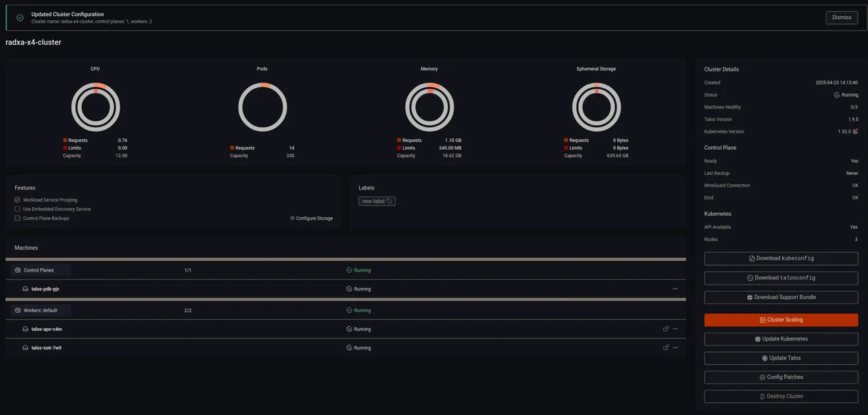Image resolution: width=868 pixels, height=415 pixels.
Task: Click the radxa-x4-cluster page title
Action: tap(33, 42)
